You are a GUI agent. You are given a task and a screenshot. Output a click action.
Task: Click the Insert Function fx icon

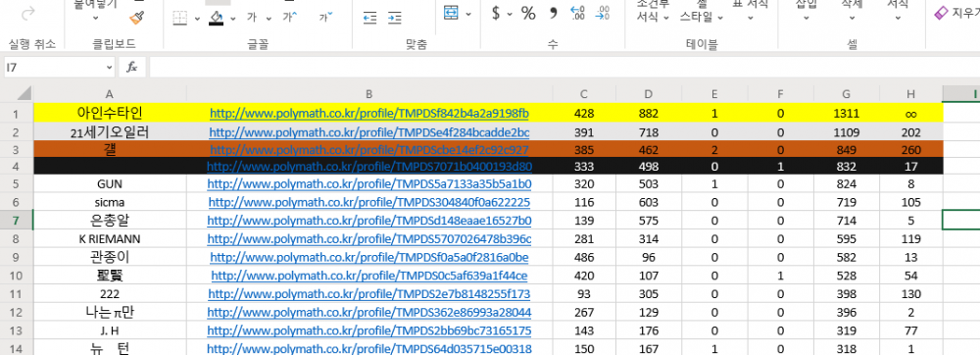132,67
